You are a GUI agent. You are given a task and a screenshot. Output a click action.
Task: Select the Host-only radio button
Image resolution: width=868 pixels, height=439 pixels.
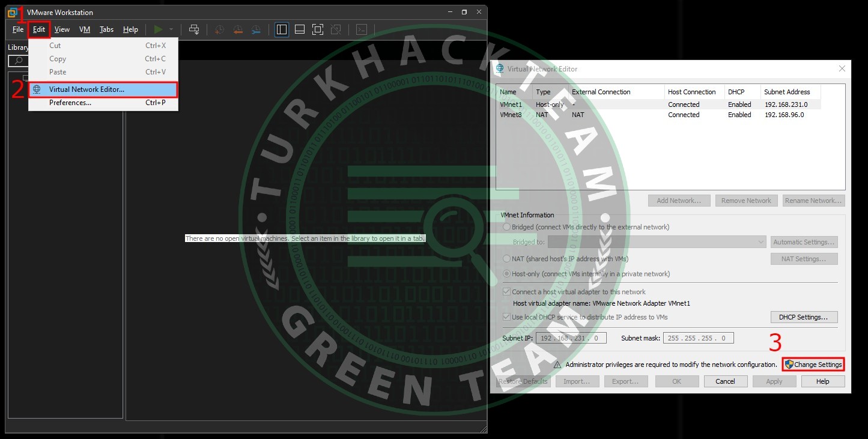(x=507, y=274)
